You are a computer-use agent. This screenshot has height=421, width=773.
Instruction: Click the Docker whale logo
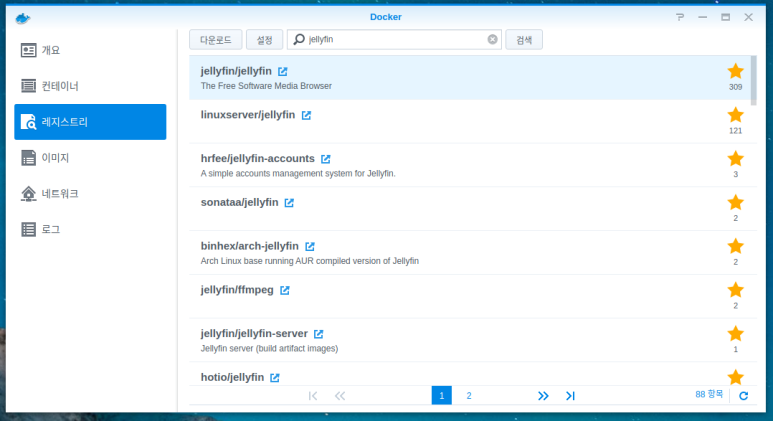(23, 19)
